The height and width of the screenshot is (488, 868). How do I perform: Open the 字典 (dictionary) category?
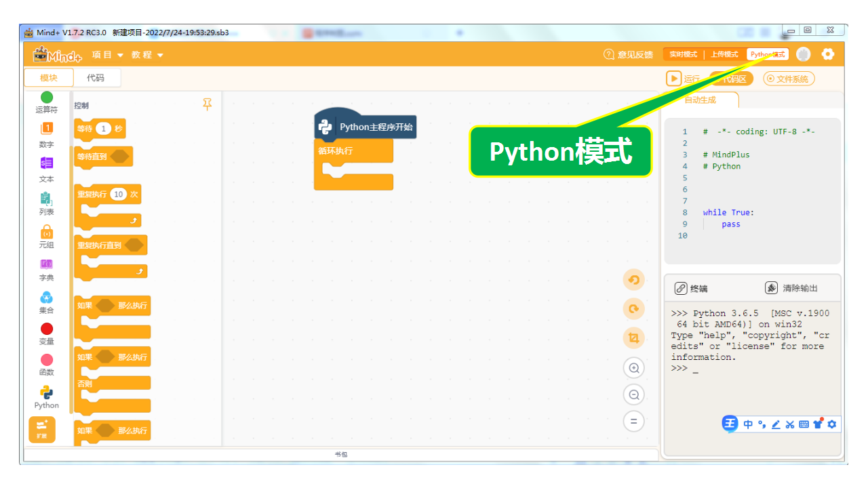[47, 270]
